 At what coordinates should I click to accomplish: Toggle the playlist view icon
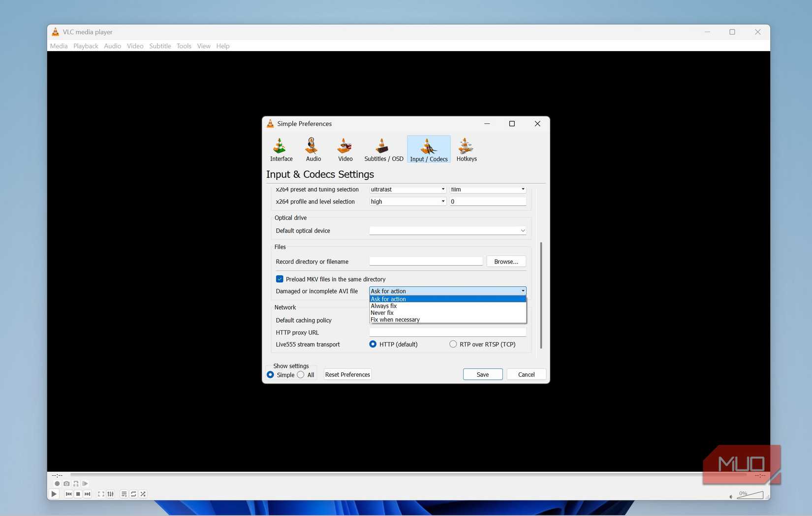point(124,494)
